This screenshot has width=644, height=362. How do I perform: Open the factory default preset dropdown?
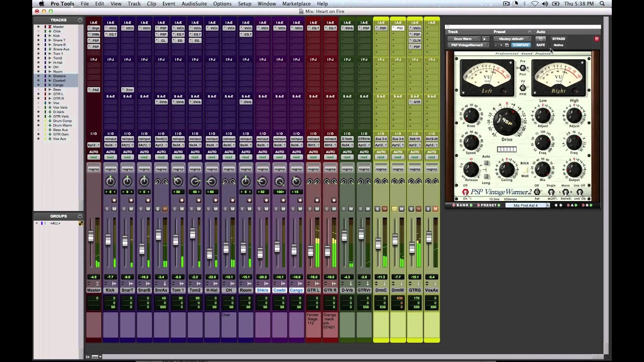click(512, 39)
